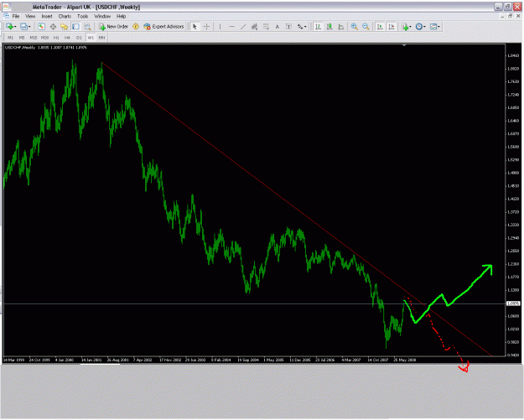524x420 pixels.
Task: Click the New Chart icon
Action: (x=9, y=27)
